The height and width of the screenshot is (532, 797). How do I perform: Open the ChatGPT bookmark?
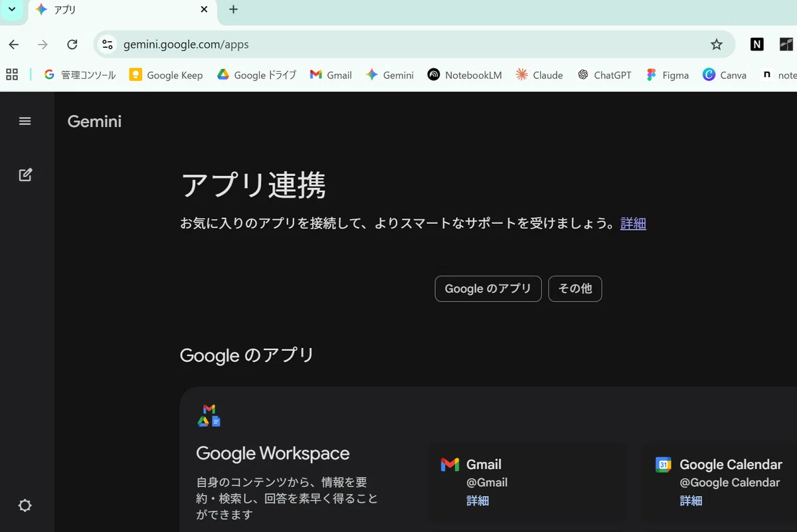tap(604, 75)
